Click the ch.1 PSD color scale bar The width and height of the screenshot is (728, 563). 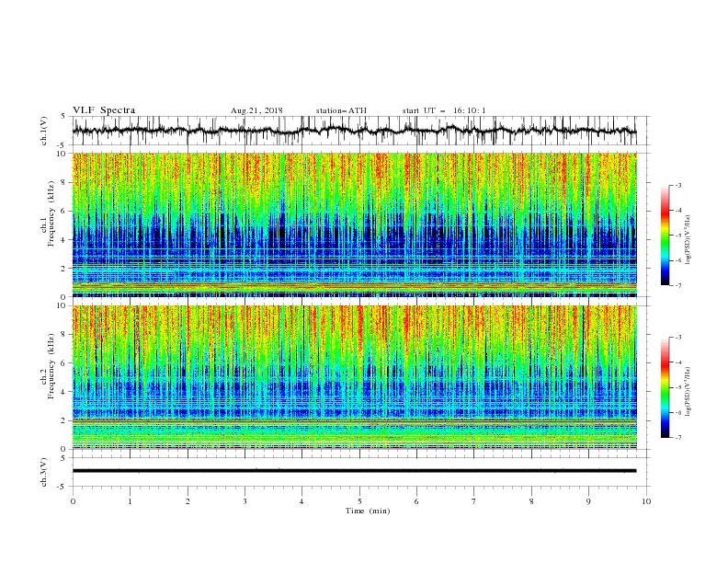tap(665, 236)
